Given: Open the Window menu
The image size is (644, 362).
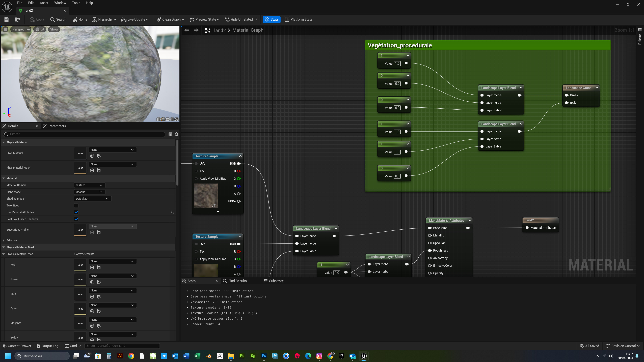Looking at the screenshot, I should pos(60,3).
